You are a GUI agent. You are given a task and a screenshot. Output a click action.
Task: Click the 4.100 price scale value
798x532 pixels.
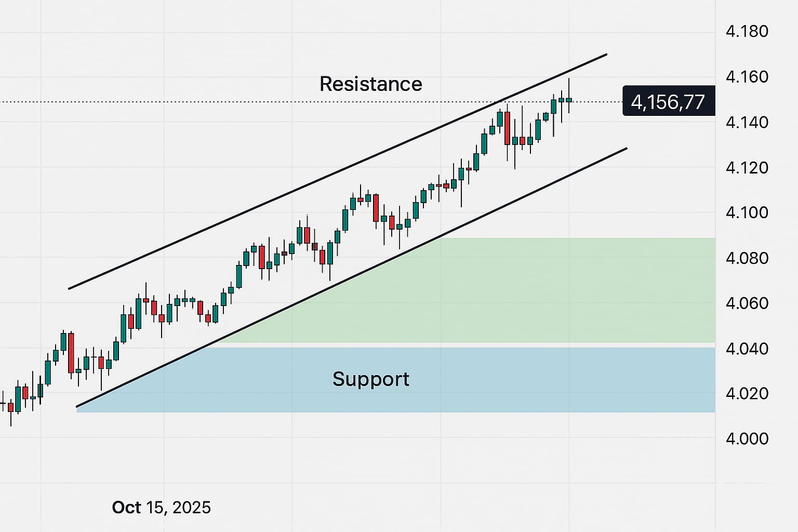pos(747,212)
